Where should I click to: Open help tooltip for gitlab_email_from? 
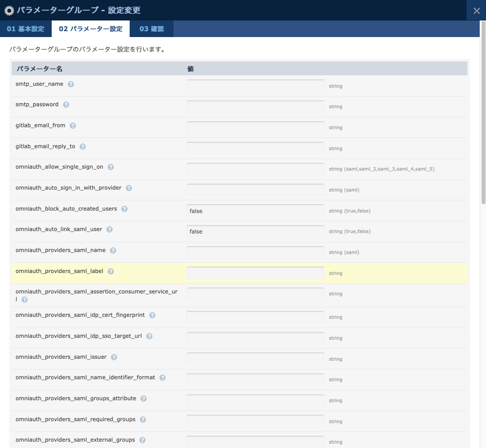click(73, 125)
